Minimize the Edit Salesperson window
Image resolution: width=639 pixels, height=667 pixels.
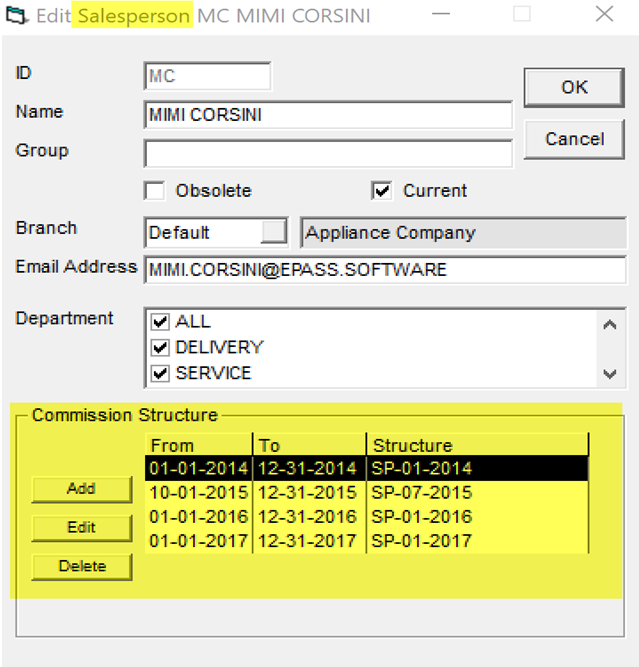441,14
